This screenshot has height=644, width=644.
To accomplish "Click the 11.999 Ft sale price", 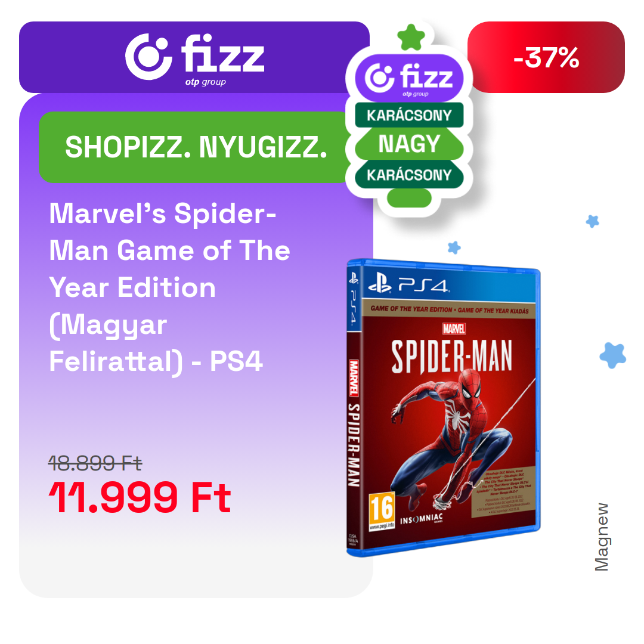I will point(140,497).
